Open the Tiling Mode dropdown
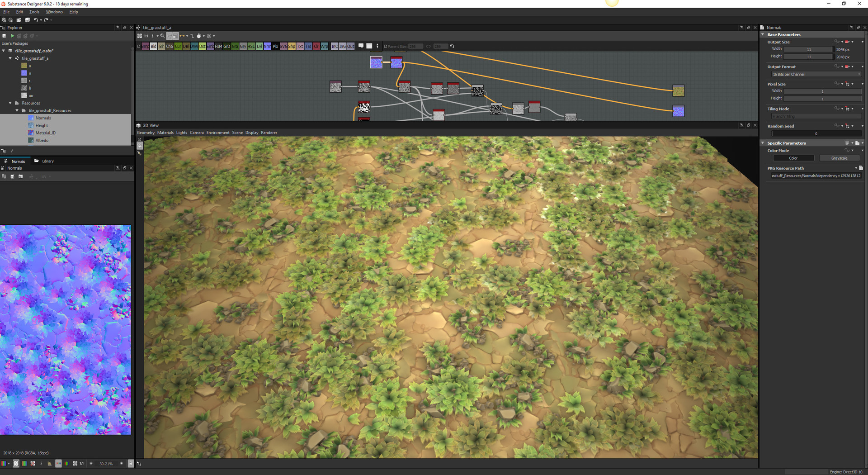868x475 pixels. coord(816,116)
